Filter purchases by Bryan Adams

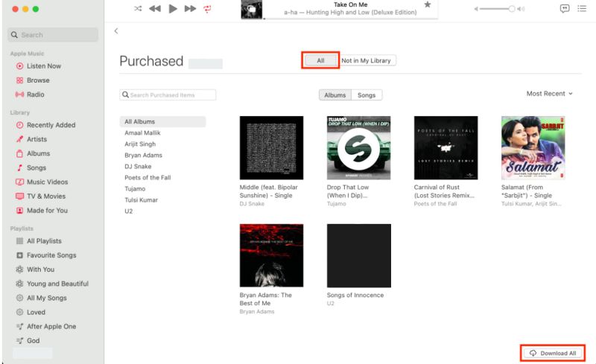tap(143, 155)
